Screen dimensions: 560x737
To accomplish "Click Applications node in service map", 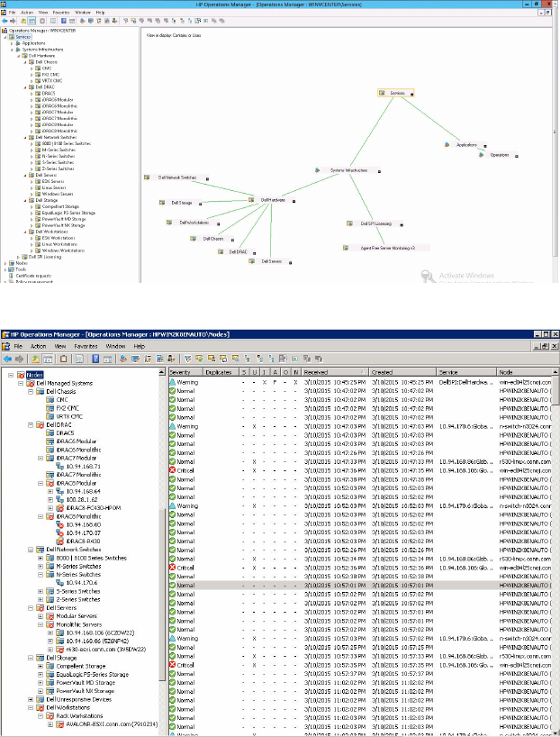I will [x=466, y=145].
